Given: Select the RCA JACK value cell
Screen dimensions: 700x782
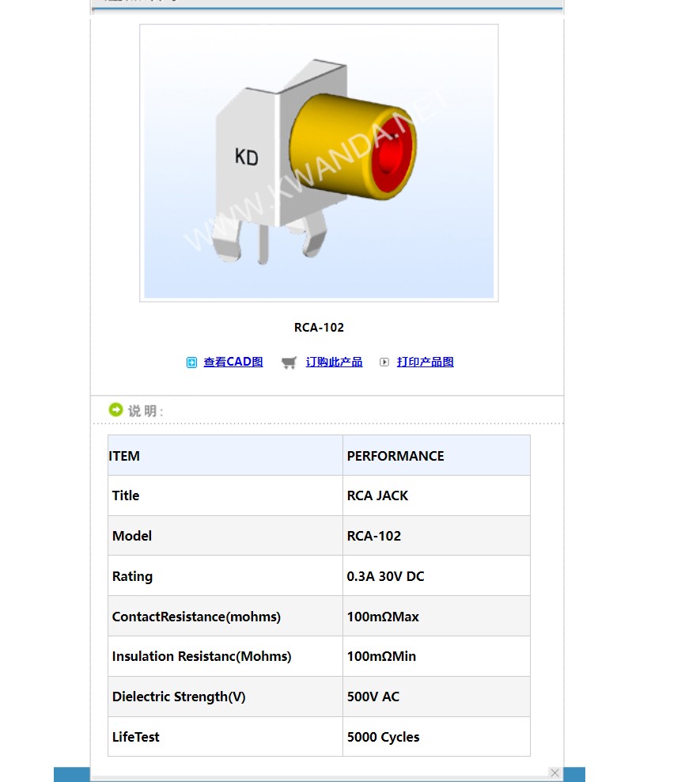Looking at the screenshot, I should [437, 495].
